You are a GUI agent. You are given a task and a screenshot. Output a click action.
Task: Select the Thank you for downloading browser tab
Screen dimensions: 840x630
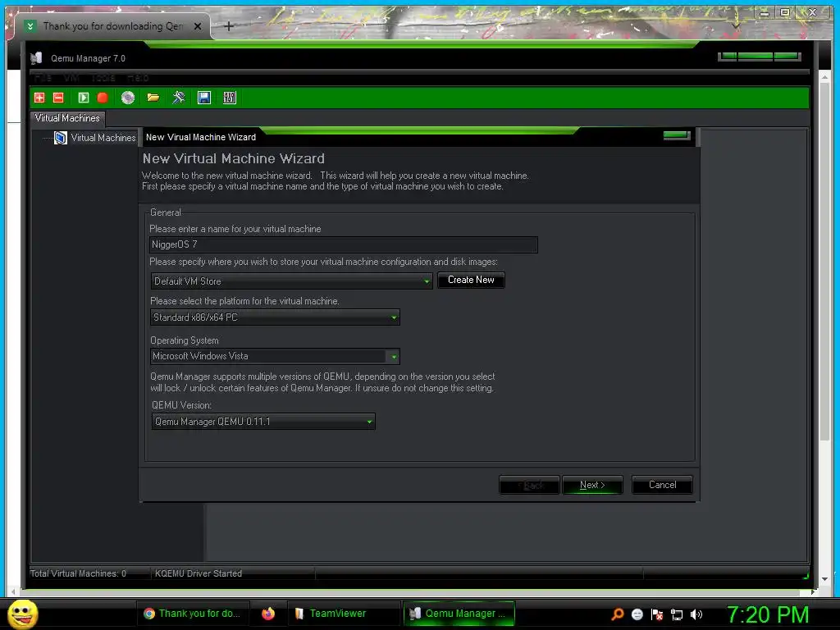click(112, 25)
